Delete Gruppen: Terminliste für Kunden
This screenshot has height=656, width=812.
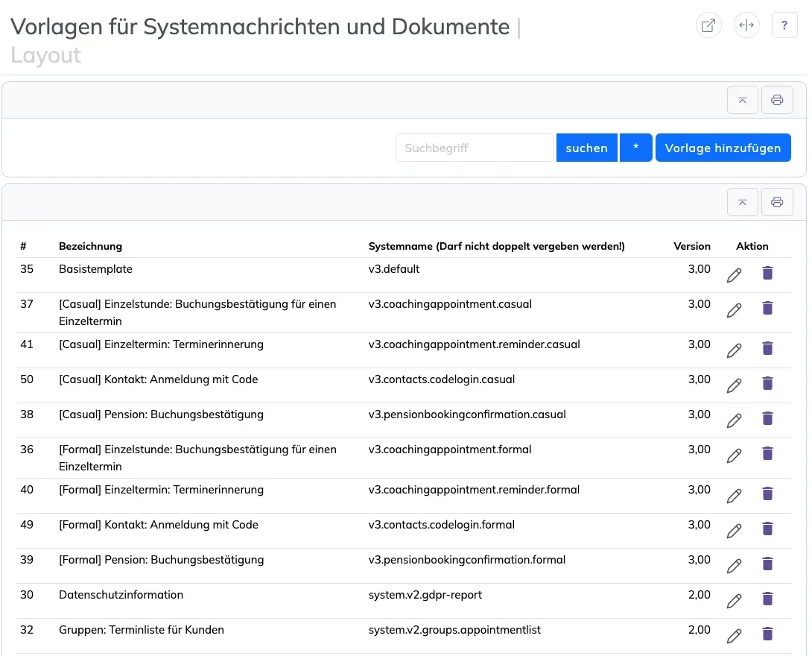[767, 634]
